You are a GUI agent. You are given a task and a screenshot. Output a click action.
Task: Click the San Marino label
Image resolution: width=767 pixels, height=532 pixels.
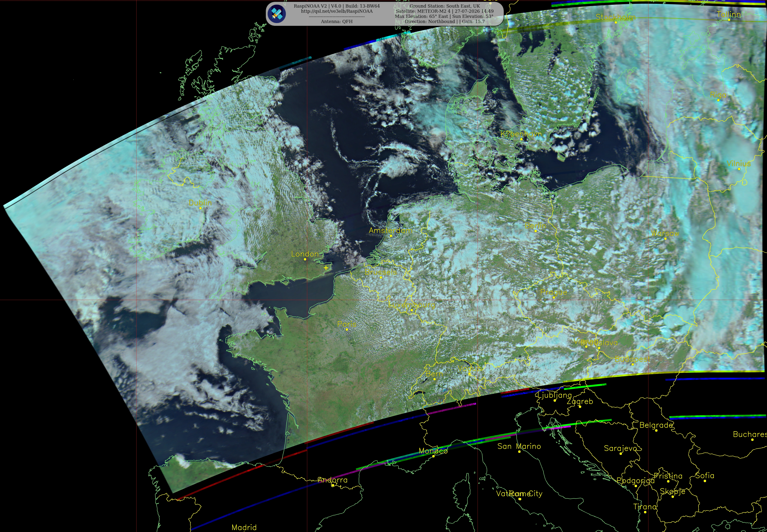(x=519, y=446)
